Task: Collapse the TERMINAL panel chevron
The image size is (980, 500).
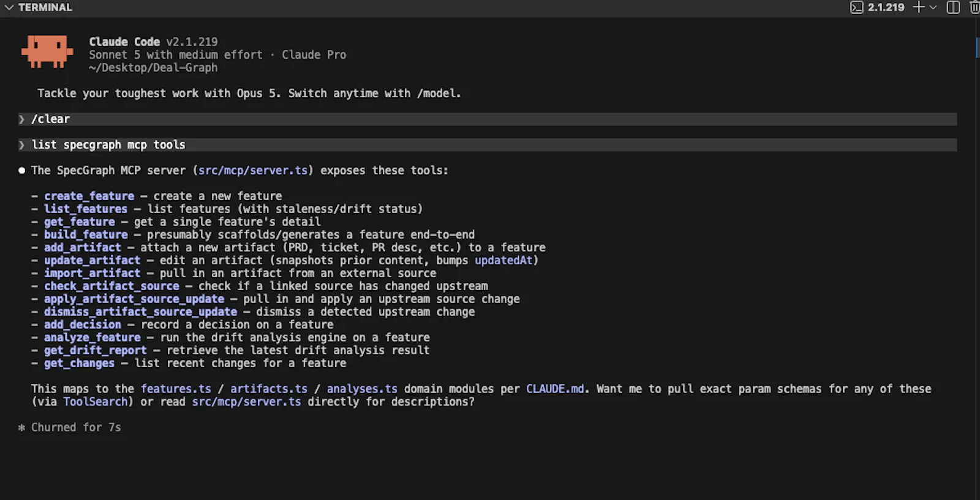Action: coord(9,7)
